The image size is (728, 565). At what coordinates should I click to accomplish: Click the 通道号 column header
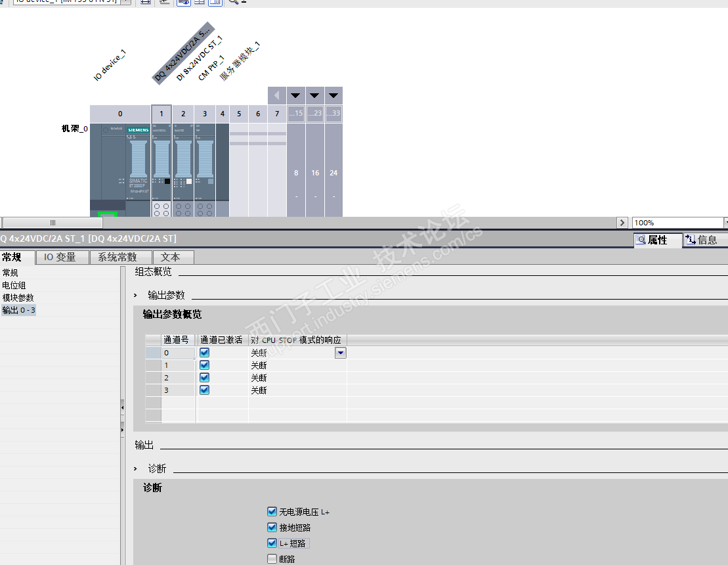tap(179, 340)
